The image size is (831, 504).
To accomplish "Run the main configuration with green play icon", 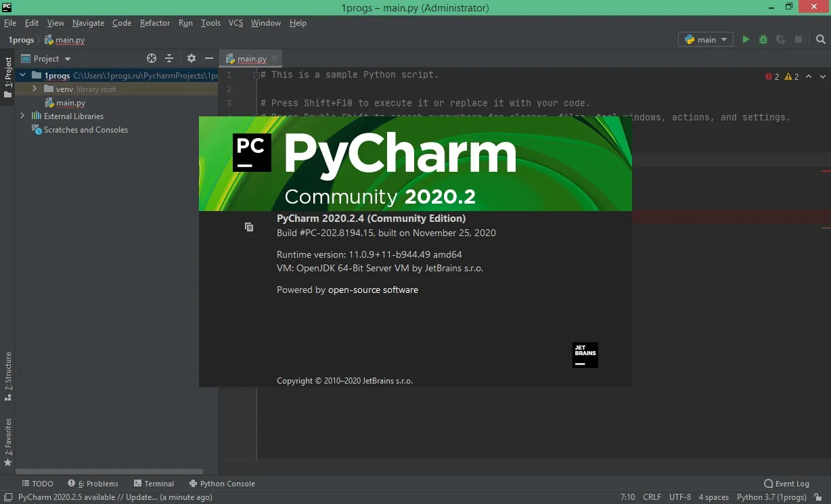I will coord(746,40).
